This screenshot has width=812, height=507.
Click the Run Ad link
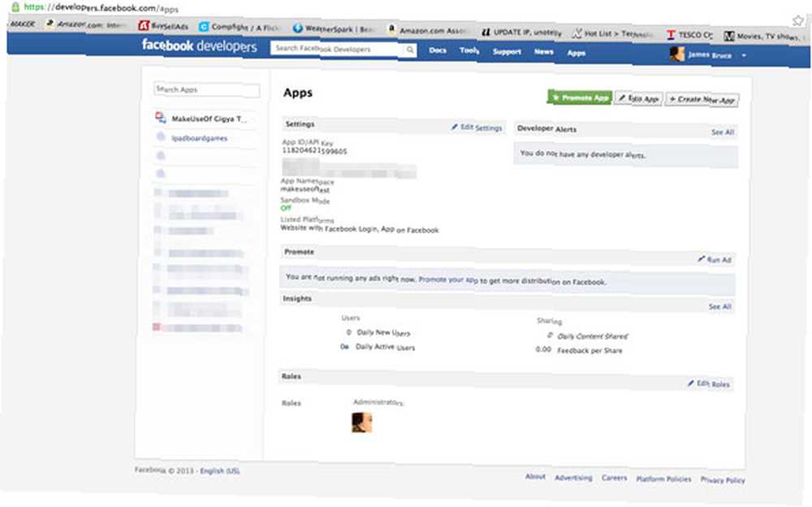tap(714, 259)
